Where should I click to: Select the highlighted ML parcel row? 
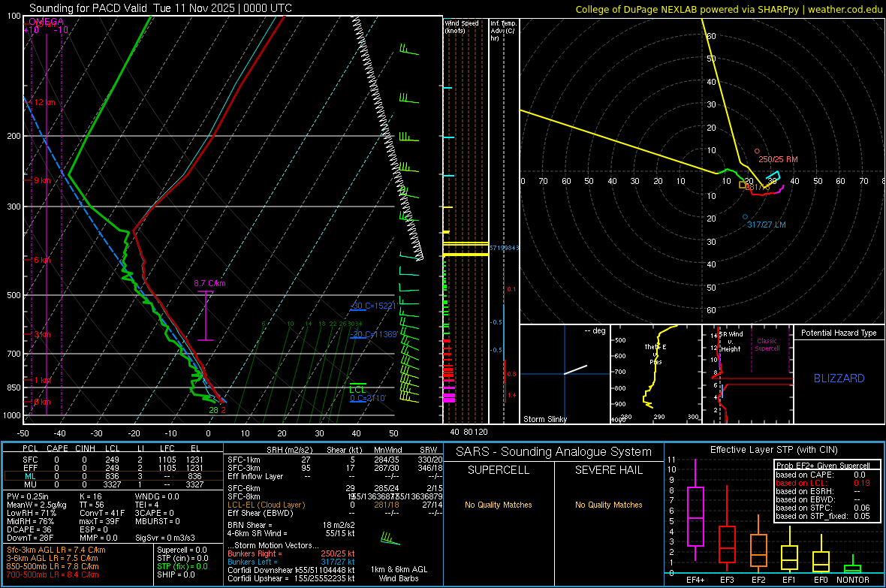112,476
